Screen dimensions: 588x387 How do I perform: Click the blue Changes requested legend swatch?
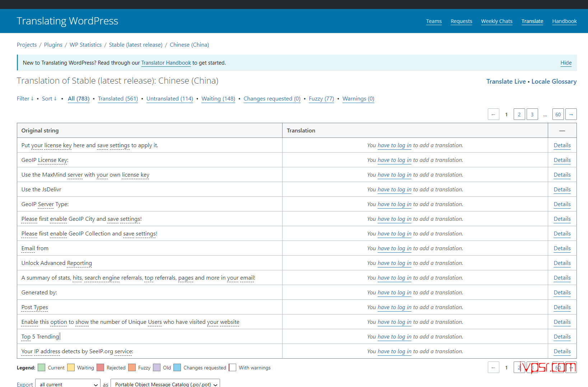(177, 368)
